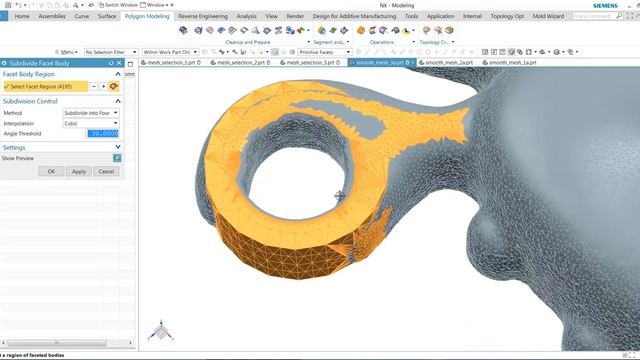Toggle the Show Preview checkbox
This screenshot has width=640, height=360.
[x=117, y=158]
